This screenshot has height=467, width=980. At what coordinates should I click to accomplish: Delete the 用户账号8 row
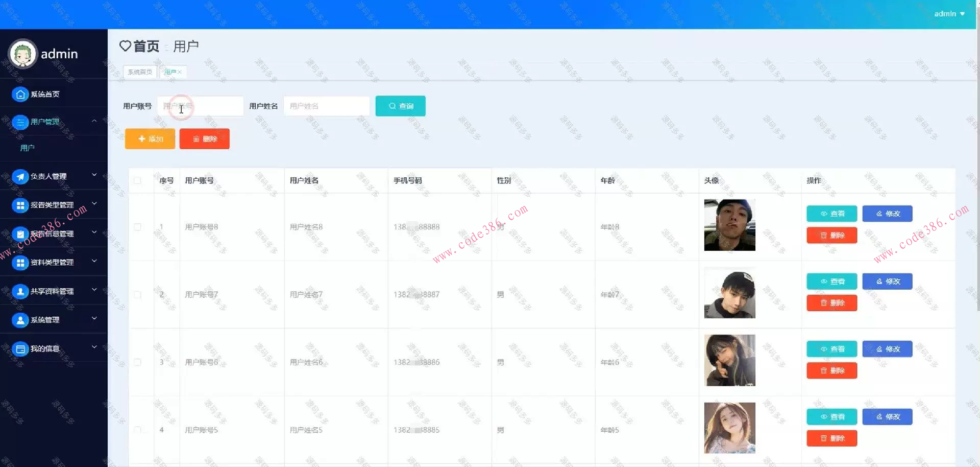click(x=832, y=236)
